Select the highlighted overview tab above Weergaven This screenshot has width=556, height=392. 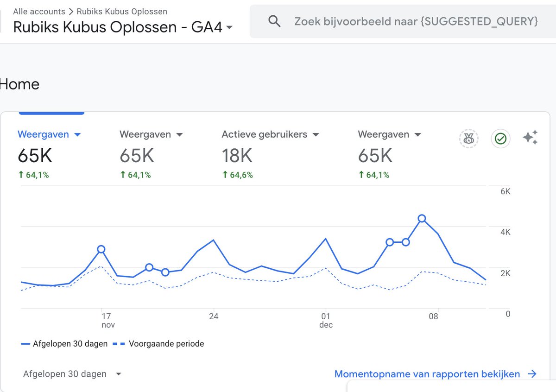51,112
